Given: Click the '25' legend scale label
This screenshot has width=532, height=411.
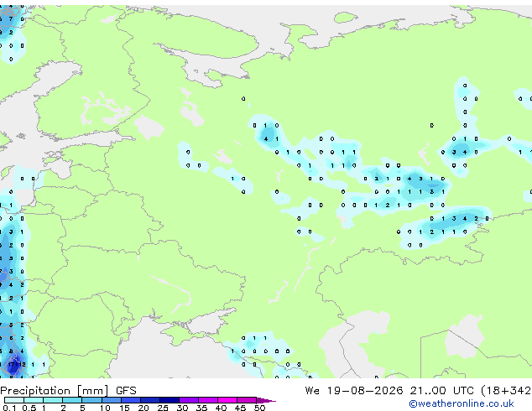Looking at the screenshot, I should [x=163, y=408].
